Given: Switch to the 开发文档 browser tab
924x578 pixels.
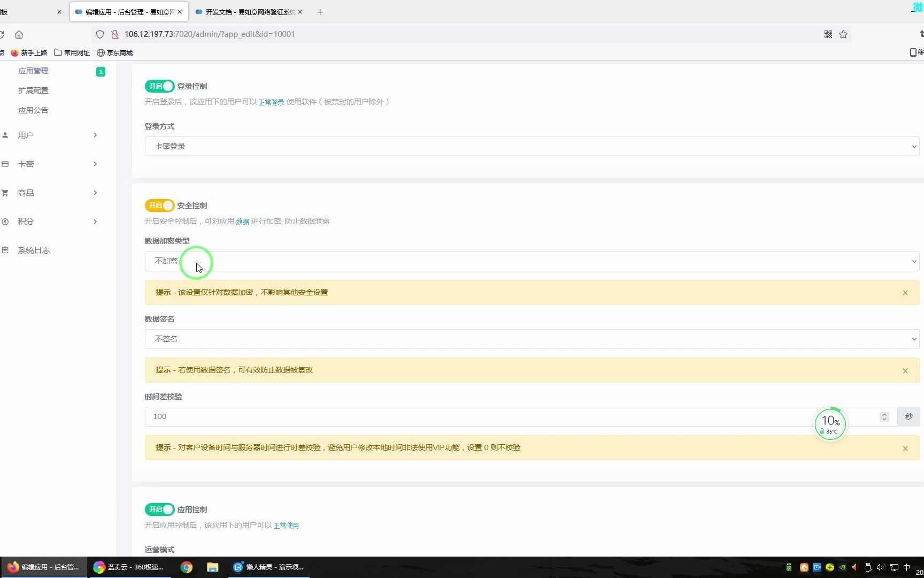Looking at the screenshot, I should (x=250, y=12).
